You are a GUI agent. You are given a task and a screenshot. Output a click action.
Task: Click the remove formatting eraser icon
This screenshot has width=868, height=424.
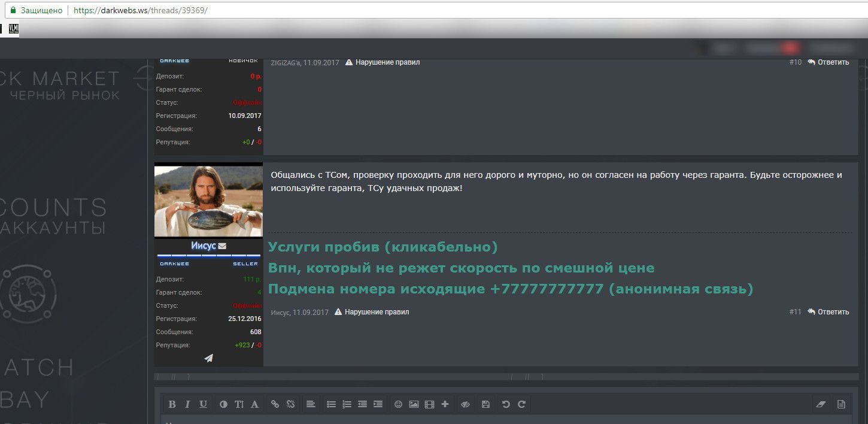pyautogui.click(x=821, y=404)
